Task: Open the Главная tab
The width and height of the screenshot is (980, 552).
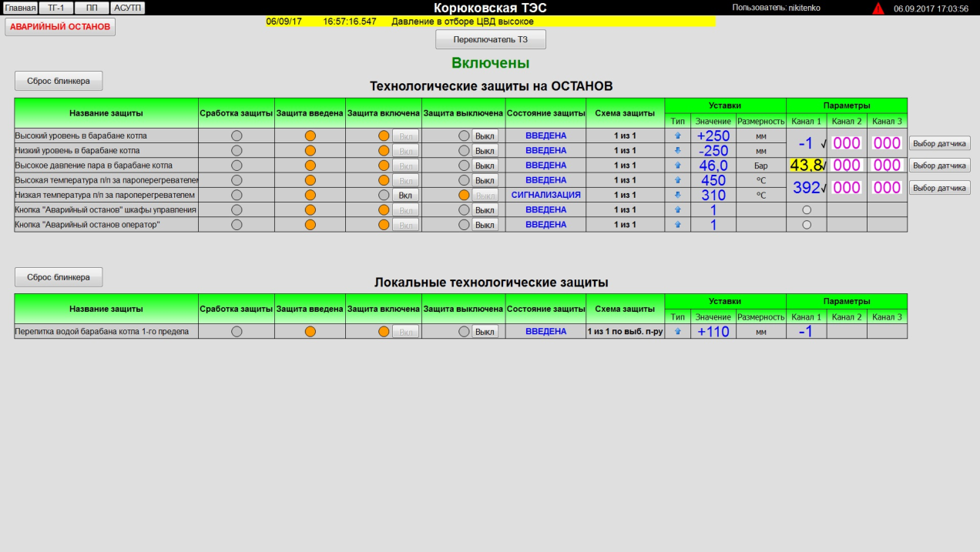Action: [21, 8]
